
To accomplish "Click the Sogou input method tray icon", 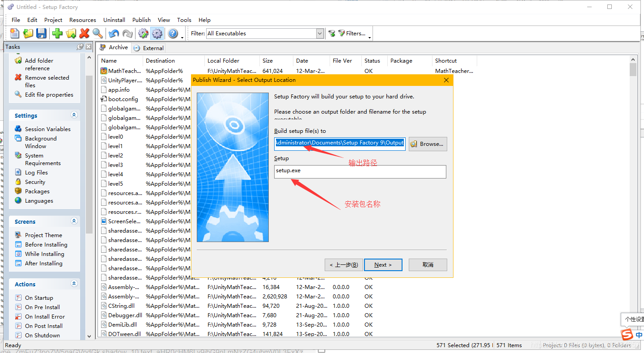I will (x=627, y=335).
